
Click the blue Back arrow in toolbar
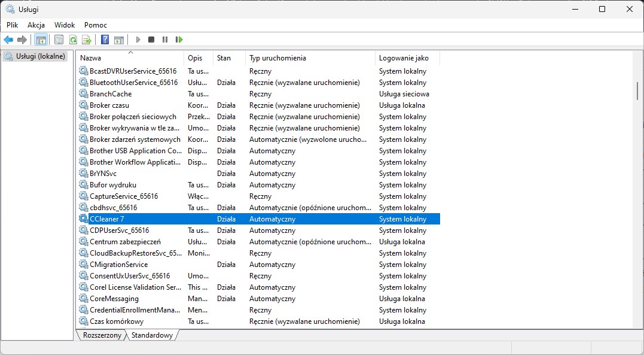coord(8,40)
